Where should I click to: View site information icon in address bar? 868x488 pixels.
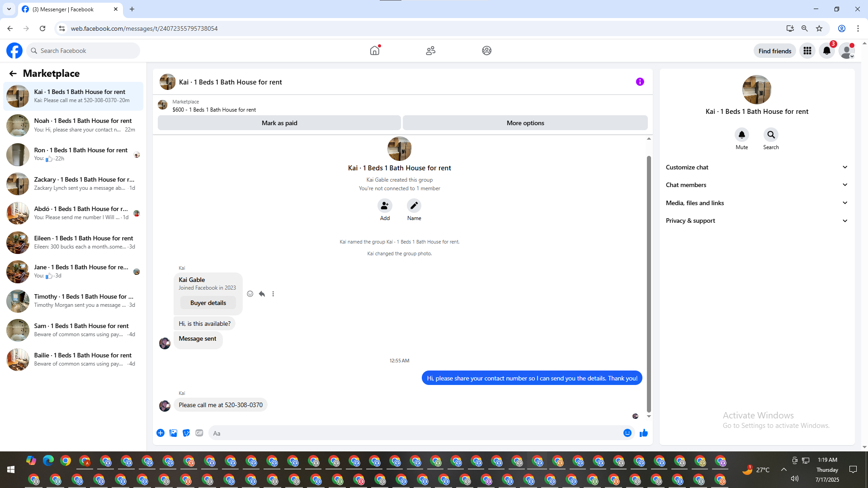tap(62, 28)
